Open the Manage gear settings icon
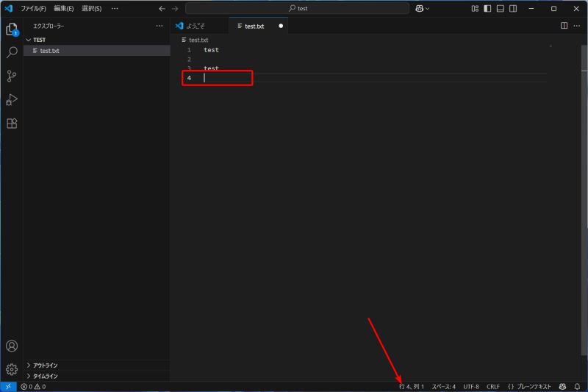The width and height of the screenshot is (588, 392). pyautogui.click(x=12, y=369)
